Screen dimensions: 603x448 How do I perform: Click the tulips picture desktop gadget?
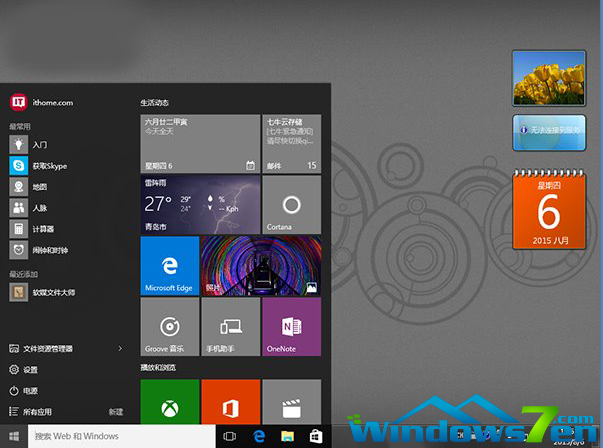click(x=549, y=78)
